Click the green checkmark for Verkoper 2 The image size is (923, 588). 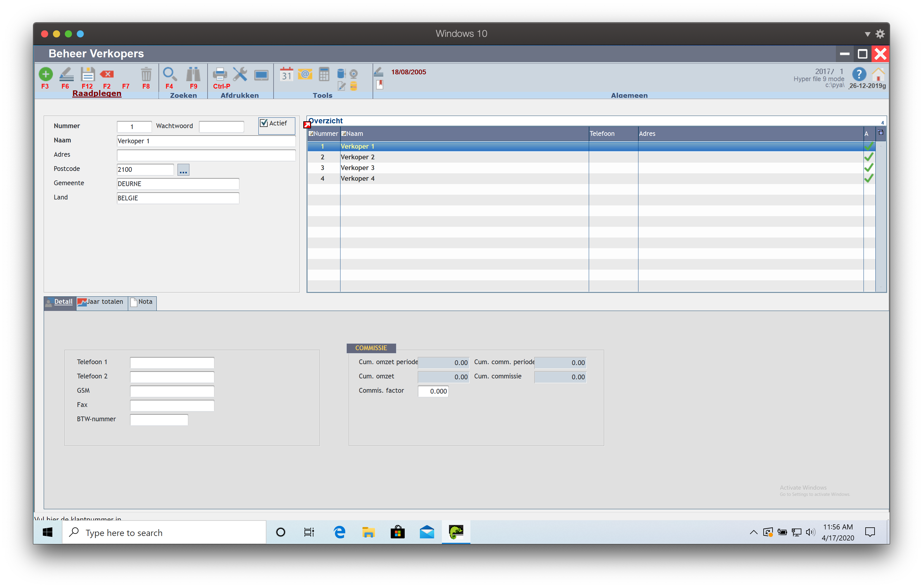click(869, 157)
